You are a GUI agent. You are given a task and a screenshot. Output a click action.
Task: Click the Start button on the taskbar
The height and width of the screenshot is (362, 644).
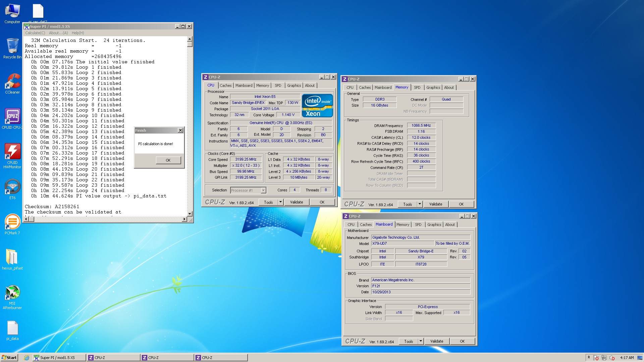coord(9,358)
